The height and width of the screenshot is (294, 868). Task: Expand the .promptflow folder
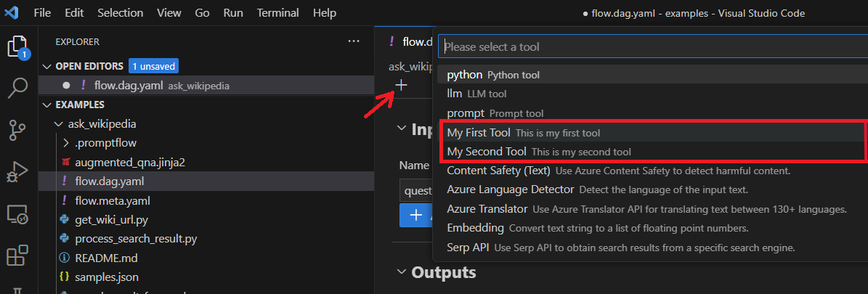(67, 143)
